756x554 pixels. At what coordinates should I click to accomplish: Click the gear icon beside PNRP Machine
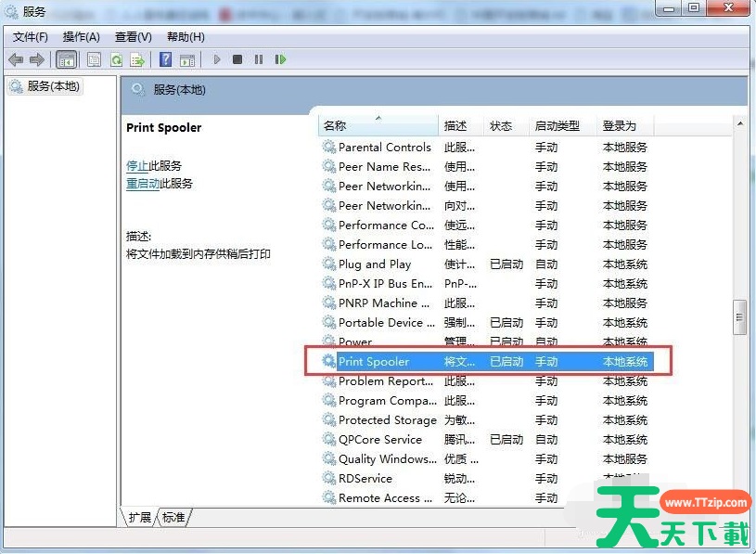click(329, 303)
